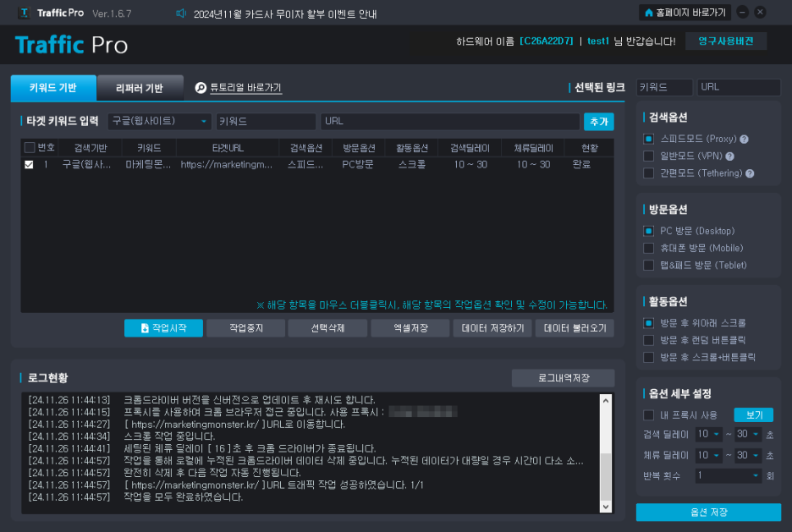This screenshot has width=792, height=532.
Task: Open 튜토리얼 바로가기 link
Action: pos(245,88)
